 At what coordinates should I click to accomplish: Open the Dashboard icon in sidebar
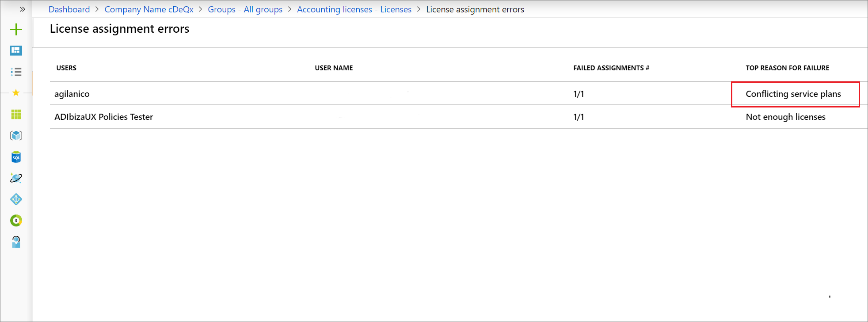pos(16,51)
